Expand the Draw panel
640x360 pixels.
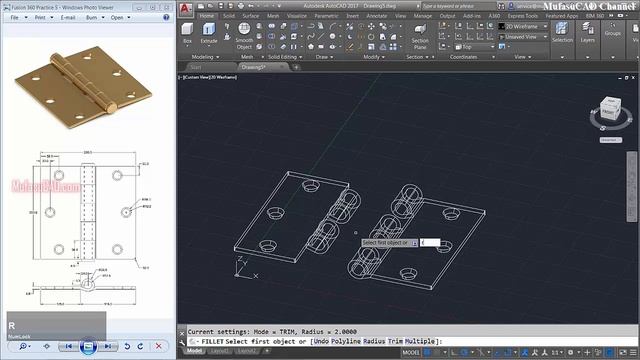[324, 57]
